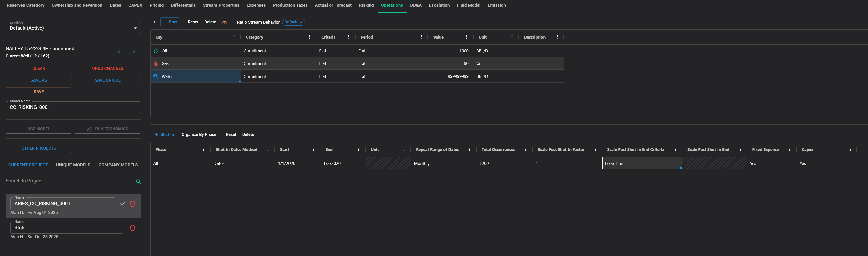Expand the Ratio Stream Behavior Default dropdown
Image resolution: width=868 pixels, height=256 pixels.
coord(294,22)
